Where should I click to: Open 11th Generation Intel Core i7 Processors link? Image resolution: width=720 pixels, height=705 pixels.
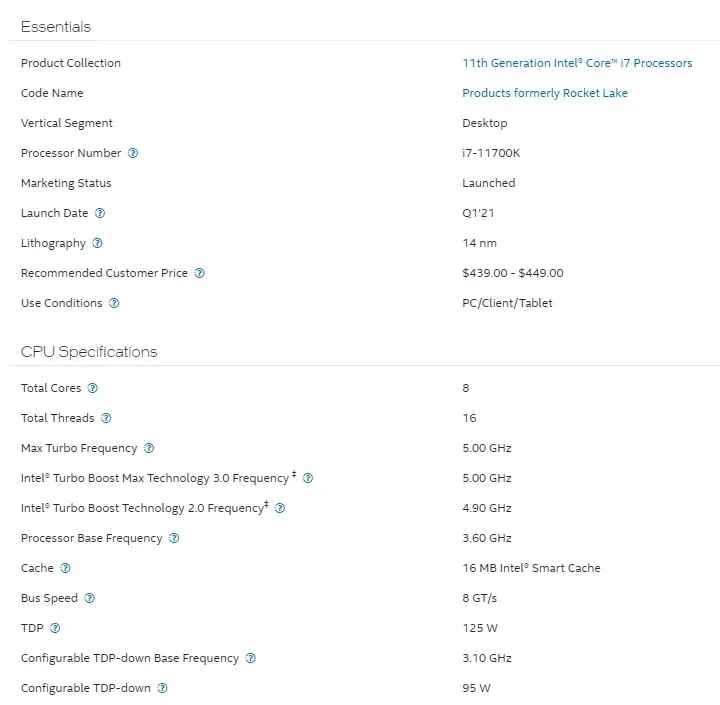click(577, 63)
